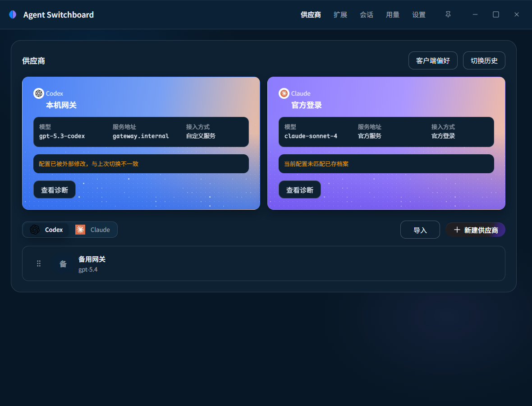Select the Claude provider list tab
This screenshot has width=532, height=406.
[93, 230]
